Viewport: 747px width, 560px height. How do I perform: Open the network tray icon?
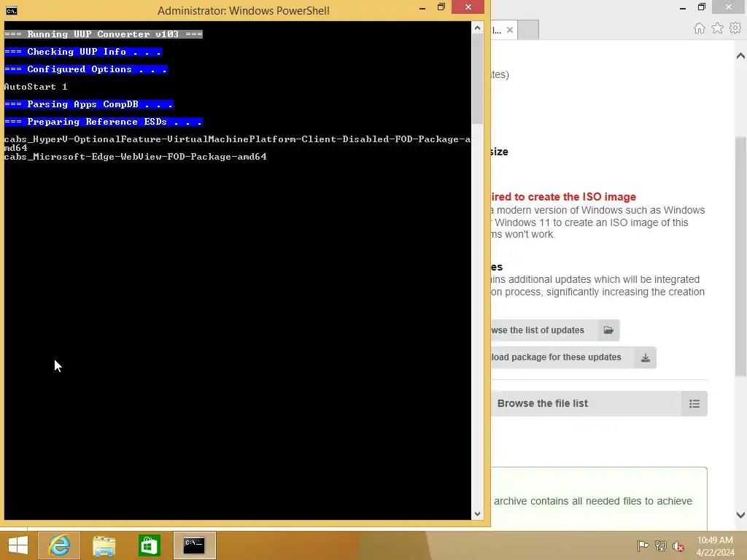click(660, 545)
